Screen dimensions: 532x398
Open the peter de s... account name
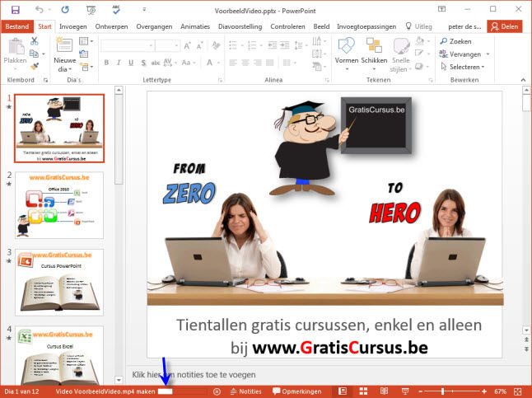[x=464, y=26]
